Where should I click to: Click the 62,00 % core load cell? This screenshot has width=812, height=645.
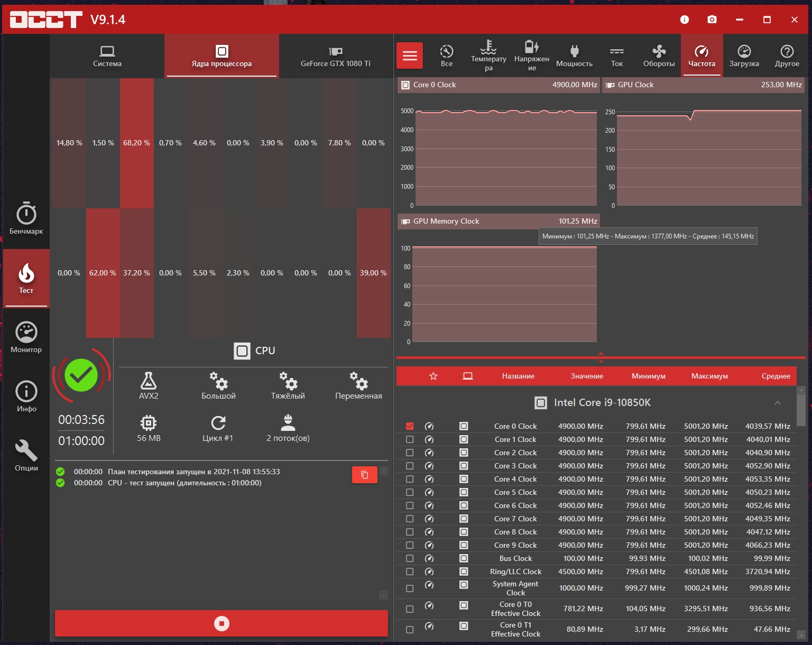(103, 273)
